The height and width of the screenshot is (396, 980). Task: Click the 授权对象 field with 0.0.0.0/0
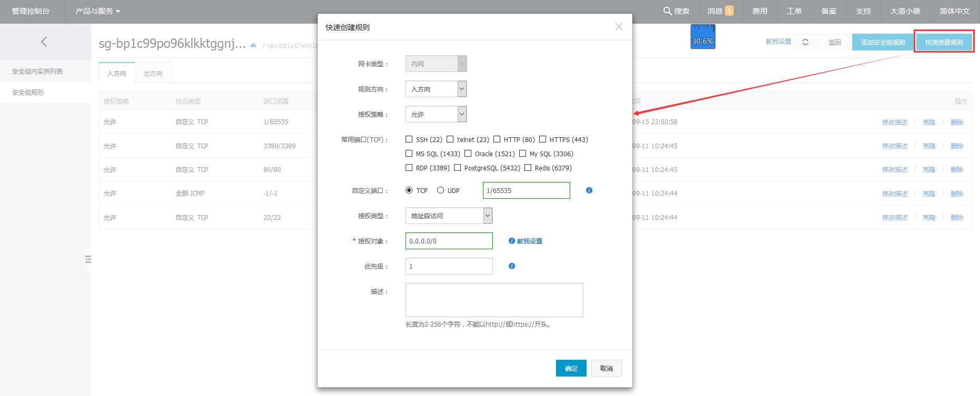click(449, 241)
